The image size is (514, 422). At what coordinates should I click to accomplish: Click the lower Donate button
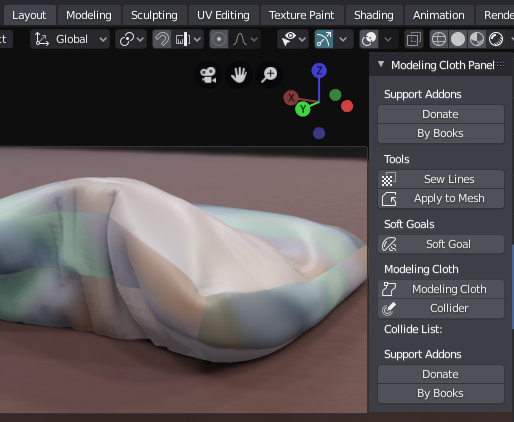click(441, 374)
